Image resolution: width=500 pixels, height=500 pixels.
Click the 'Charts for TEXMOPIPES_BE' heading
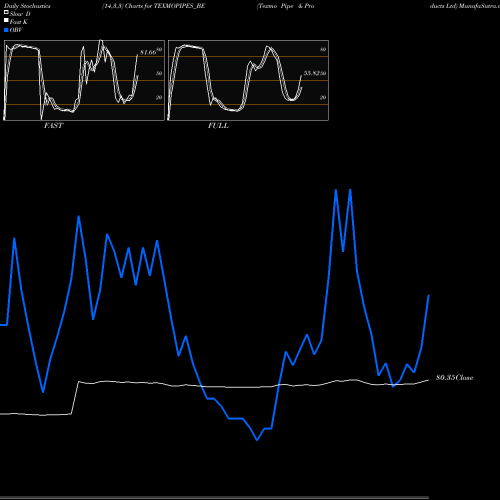[x=165, y=6]
